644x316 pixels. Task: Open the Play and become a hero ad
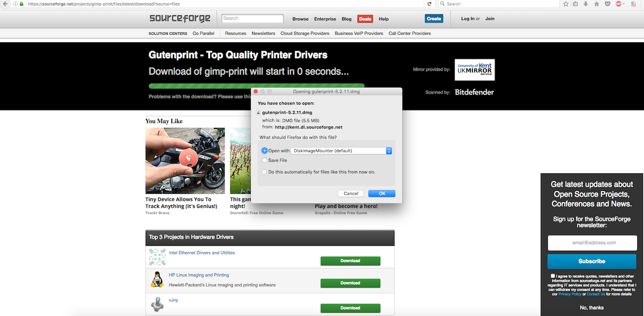click(x=346, y=206)
